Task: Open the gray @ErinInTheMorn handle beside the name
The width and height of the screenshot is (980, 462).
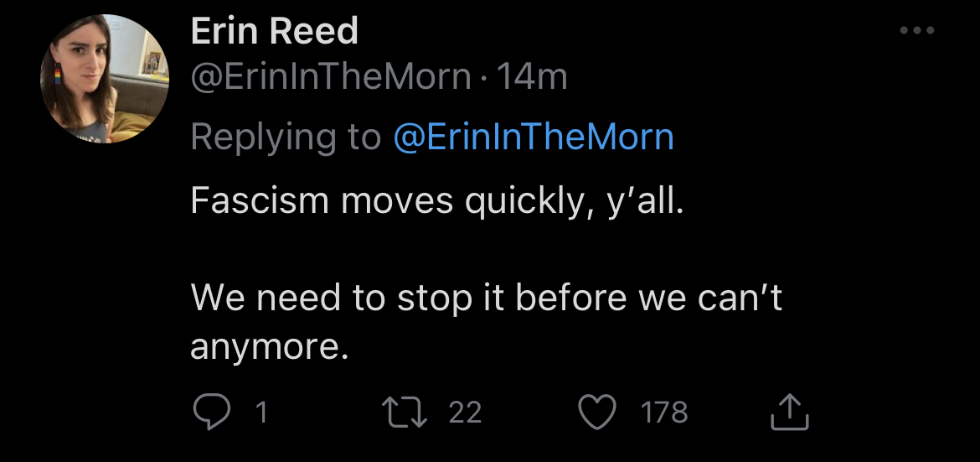Action: (331, 78)
